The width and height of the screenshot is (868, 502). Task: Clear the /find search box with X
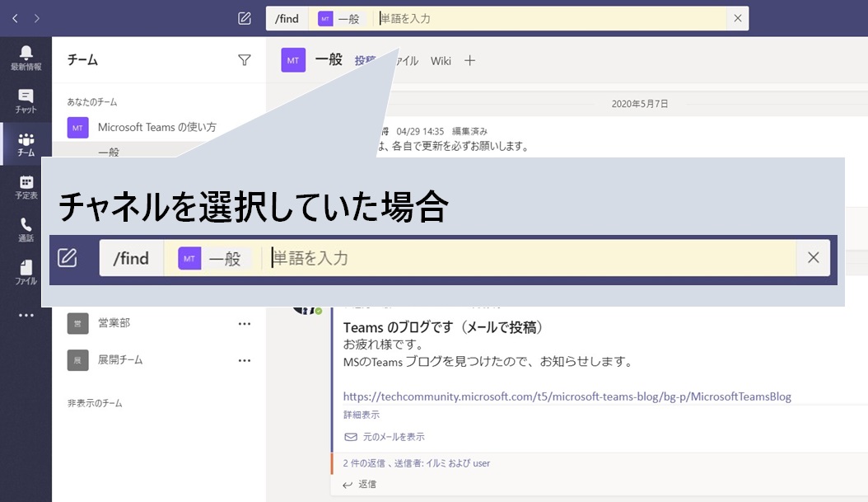pyautogui.click(x=737, y=18)
